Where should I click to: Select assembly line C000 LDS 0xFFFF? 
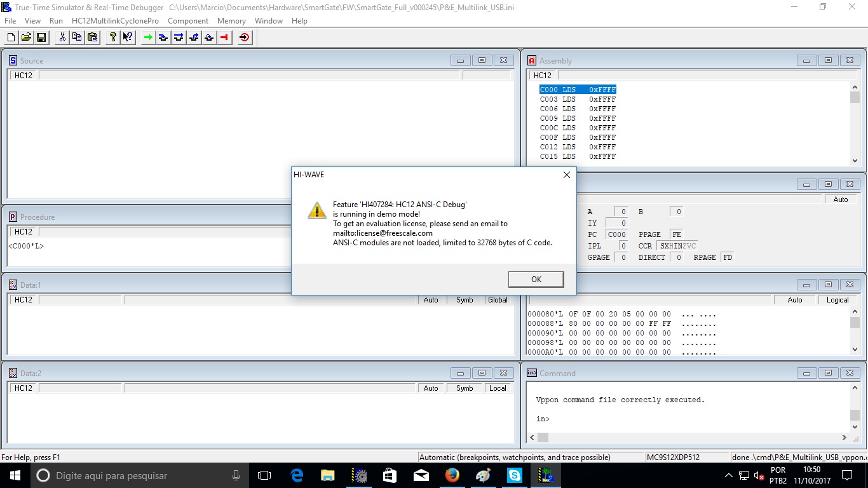tap(578, 90)
